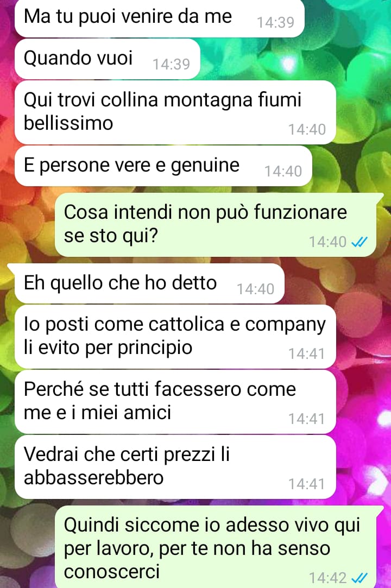
Task: Tap the 'E persone vere e genuine' bubble
Action: tap(163, 166)
